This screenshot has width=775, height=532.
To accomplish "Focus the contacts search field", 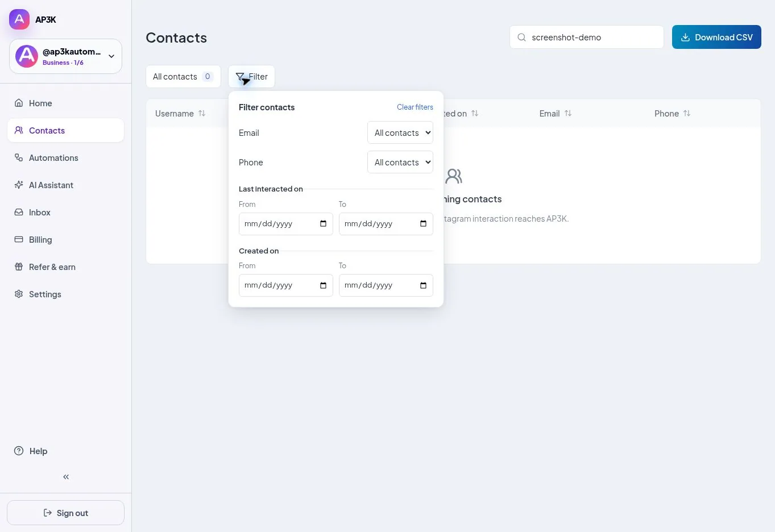I will click(x=587, y=37).
